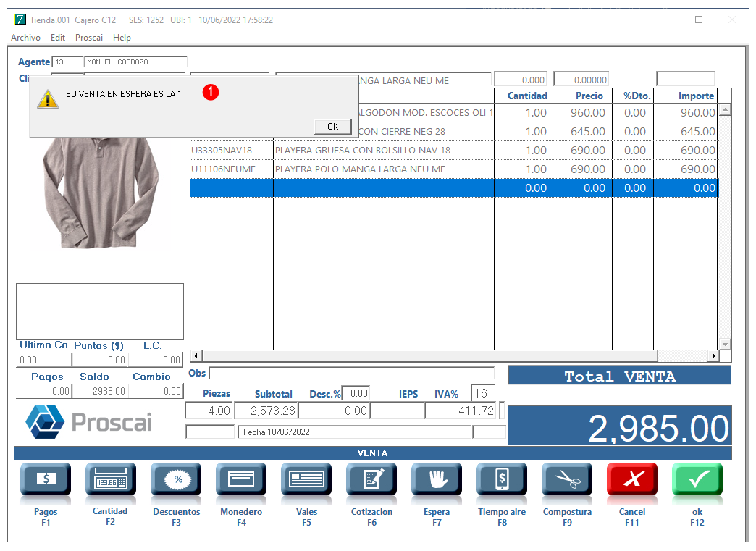This screenshot has height=551, width=756.
Task: Click the product thumbnail of grey polo
Action: (100, 193)
